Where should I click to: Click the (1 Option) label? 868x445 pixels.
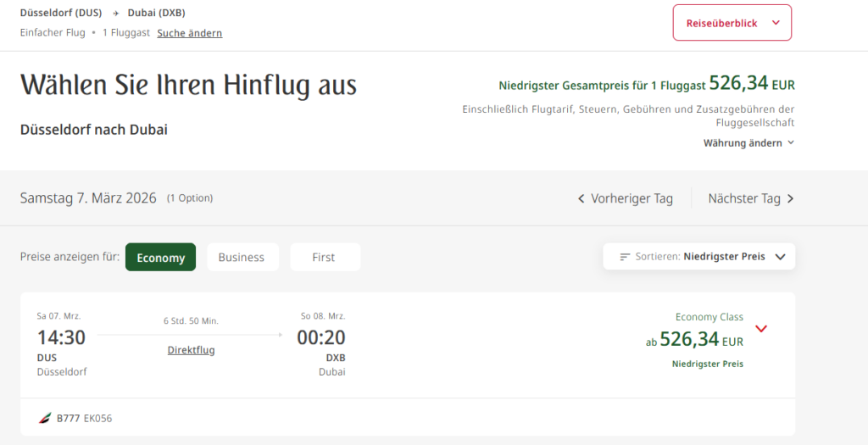pyautogui.click(x=190, y=198)
